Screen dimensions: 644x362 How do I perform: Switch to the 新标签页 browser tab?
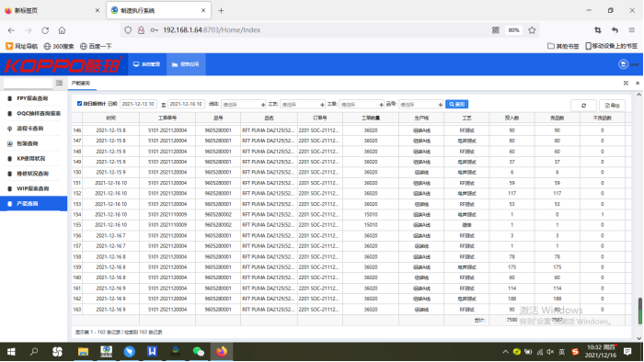tap(52, 11)
